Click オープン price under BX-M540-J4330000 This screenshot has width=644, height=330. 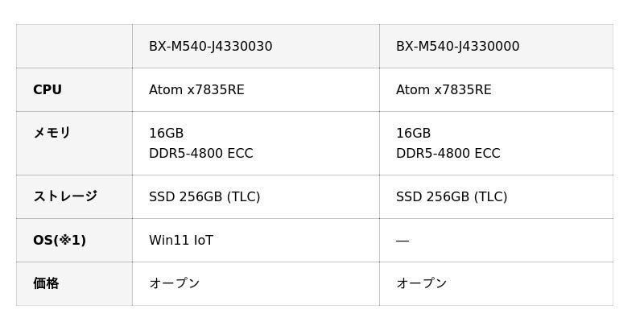[x=421, y=283]
